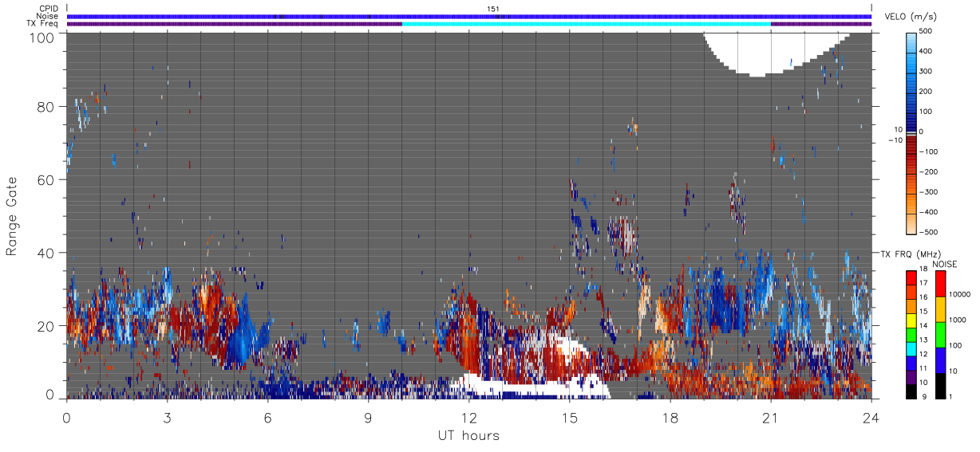This screenshot has width=980, height=452.
Task: Select the purple TX Freq bar segment at start
Action: point(234,24)
